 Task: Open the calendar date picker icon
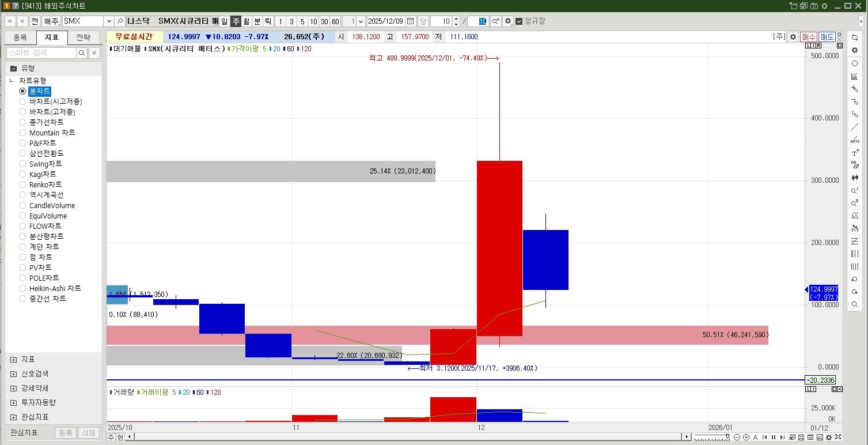(410, 21)
